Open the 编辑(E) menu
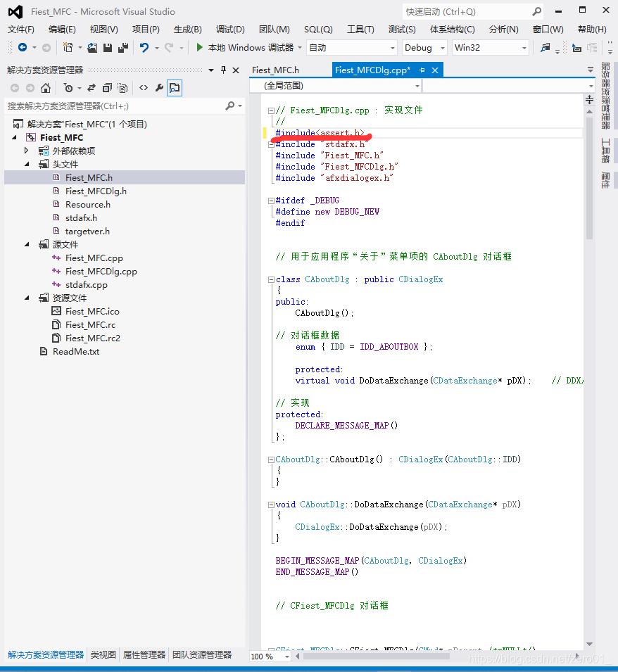 62,29
